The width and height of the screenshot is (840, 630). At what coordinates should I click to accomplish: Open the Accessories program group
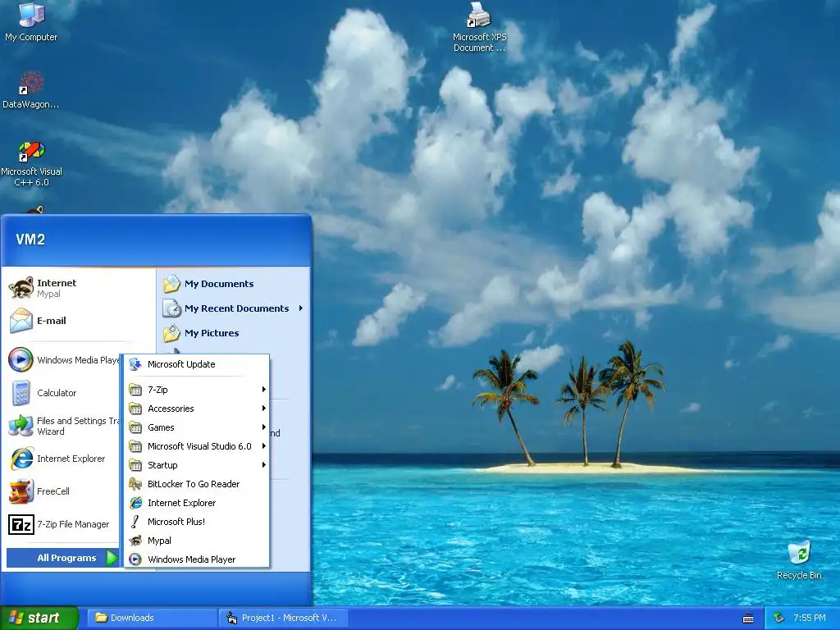click(x=197, y=409)
